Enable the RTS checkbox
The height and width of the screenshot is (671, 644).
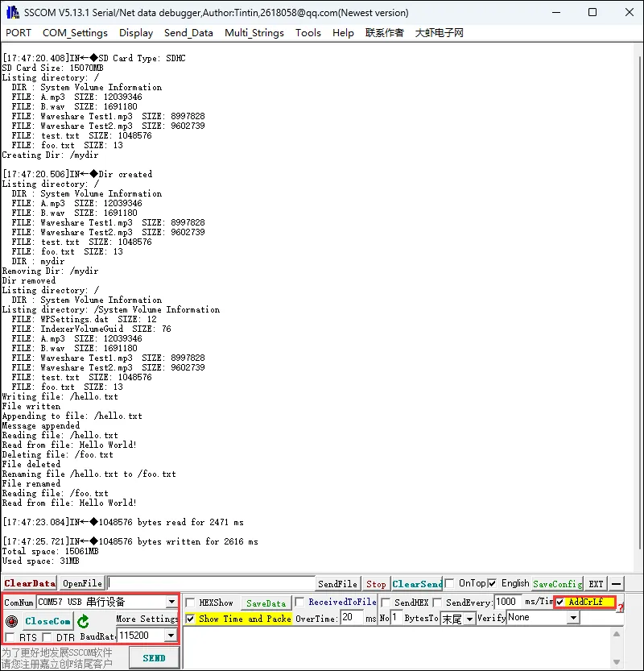coord(9,638)
